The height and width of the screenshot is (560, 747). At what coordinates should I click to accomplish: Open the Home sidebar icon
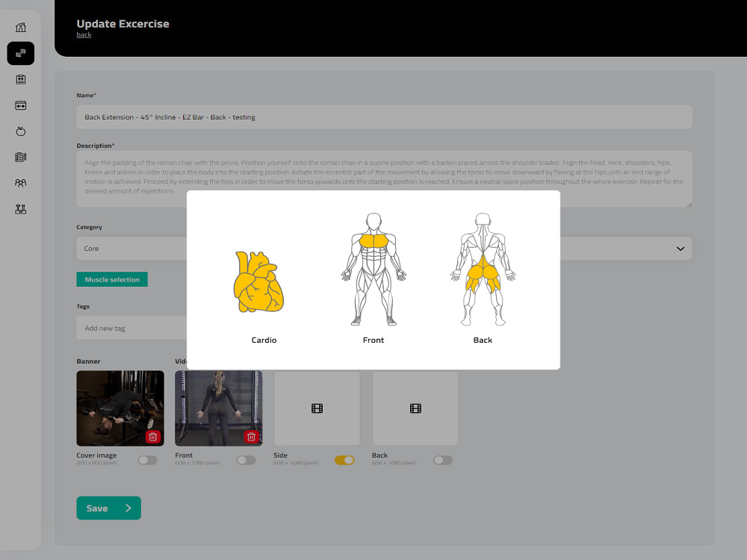pos(20,27)
